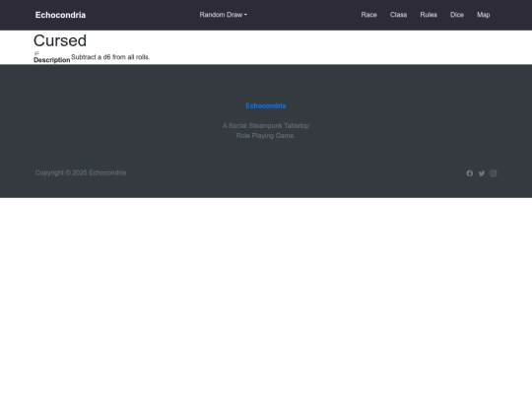This screenshot has width=532, height=399.
Task: Follow the blue Echocondria footer link
Action: (266, 105)
